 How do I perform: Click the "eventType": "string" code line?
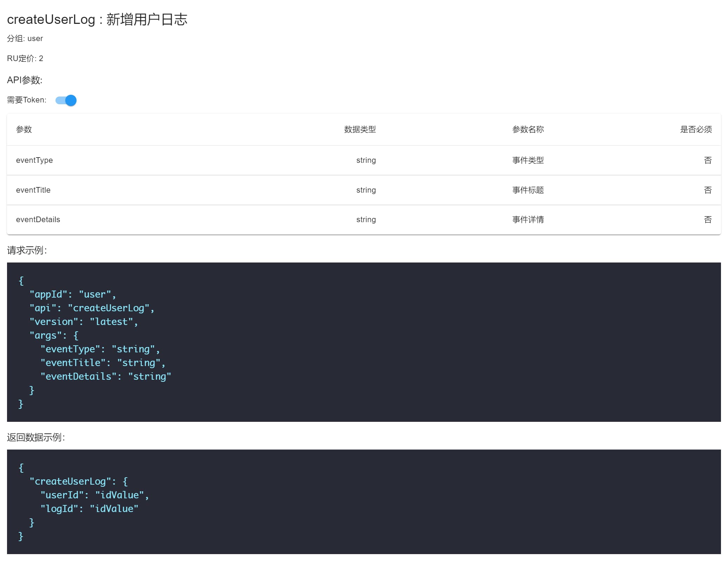[x=100, y=349]
